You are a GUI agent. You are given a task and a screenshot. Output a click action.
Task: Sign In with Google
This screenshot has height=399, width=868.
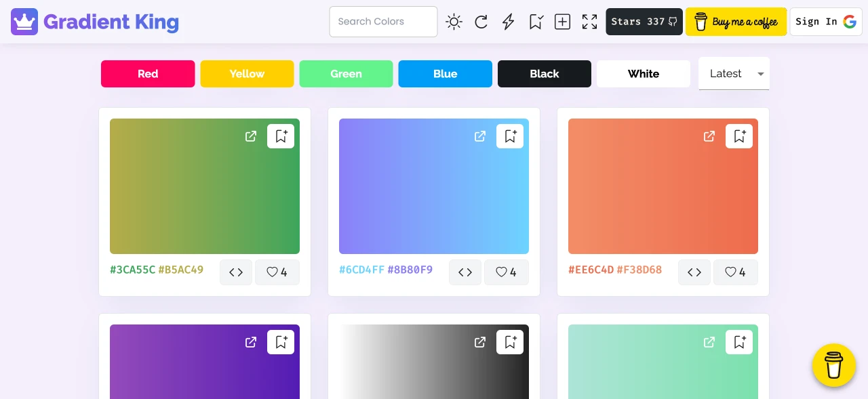coord(826,21)
